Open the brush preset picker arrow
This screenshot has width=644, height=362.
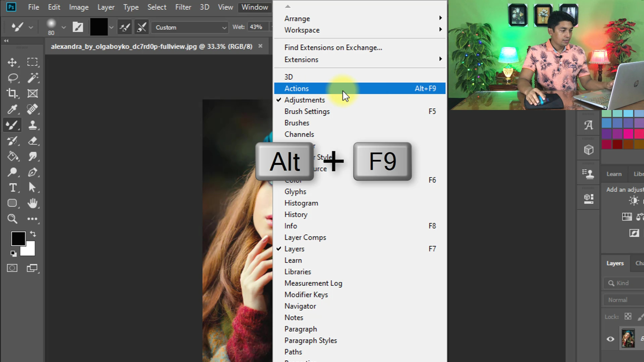(x=63, y=27)
